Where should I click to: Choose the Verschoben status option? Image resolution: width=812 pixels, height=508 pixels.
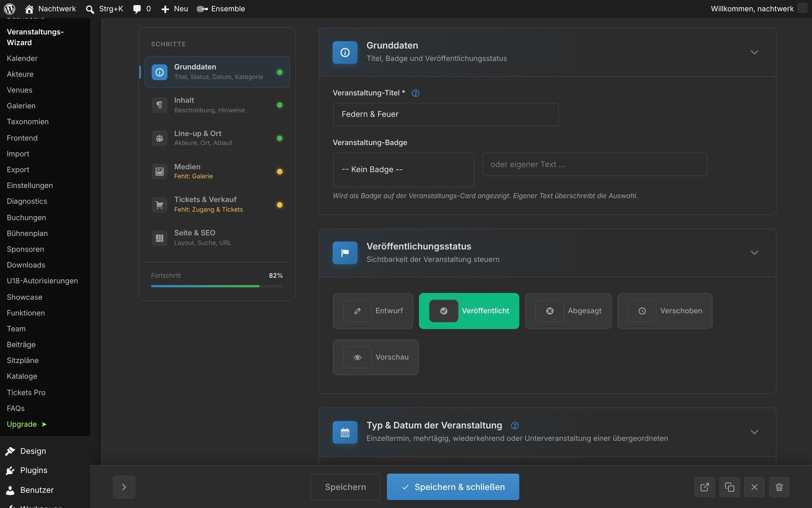(665, 311)
